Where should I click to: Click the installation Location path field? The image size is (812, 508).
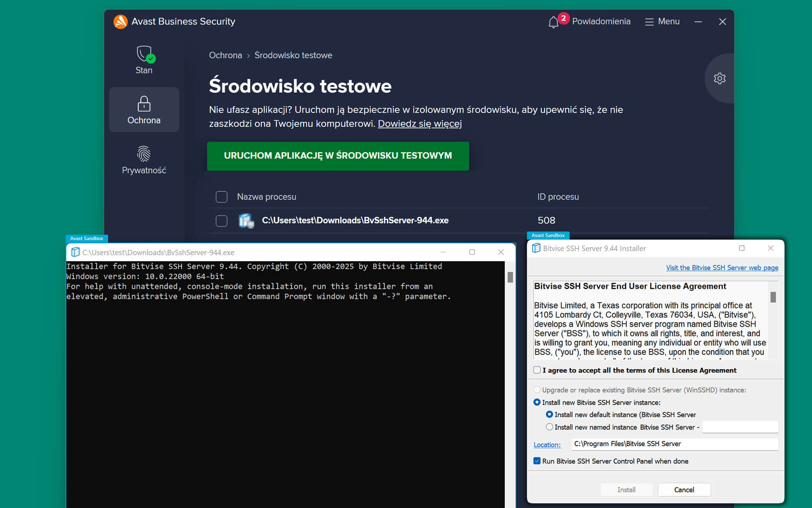click(x=674, y=444)
